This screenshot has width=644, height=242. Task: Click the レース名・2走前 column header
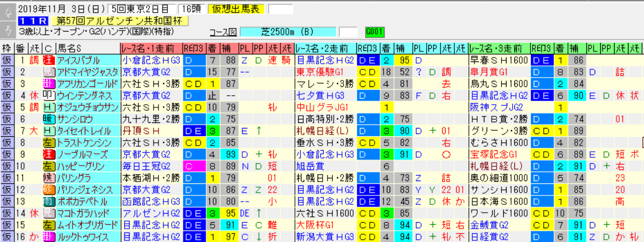325,48
